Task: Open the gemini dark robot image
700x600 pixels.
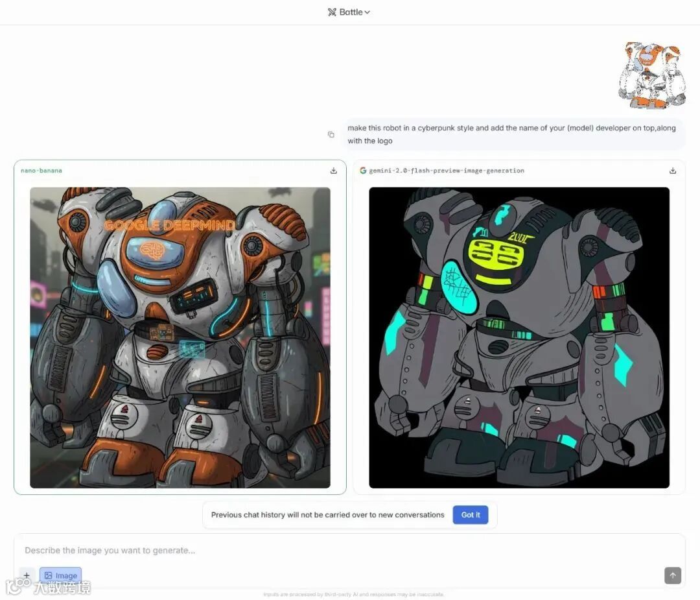Action: tap(519, 337)
